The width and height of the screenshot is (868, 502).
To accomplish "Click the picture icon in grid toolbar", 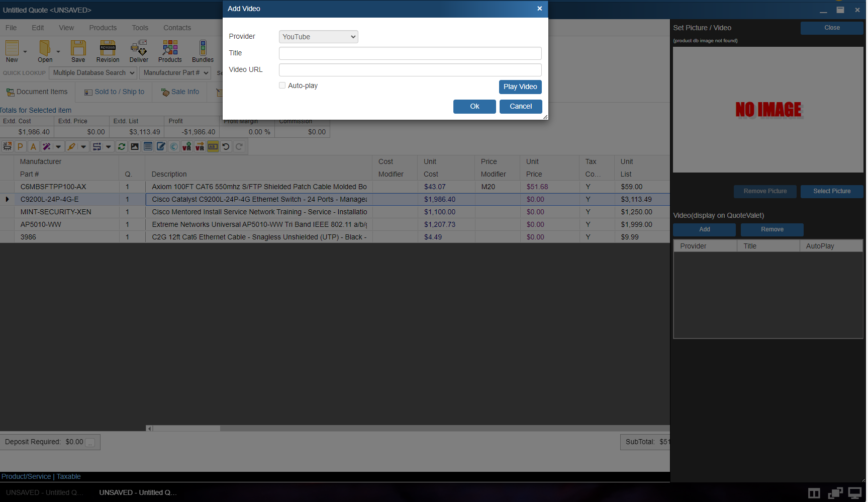I will [135, 146].
